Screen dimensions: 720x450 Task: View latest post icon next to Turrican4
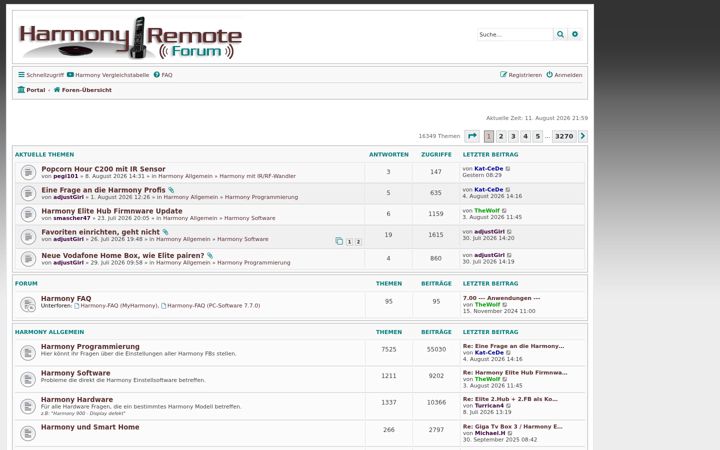(x=508, y=406)
